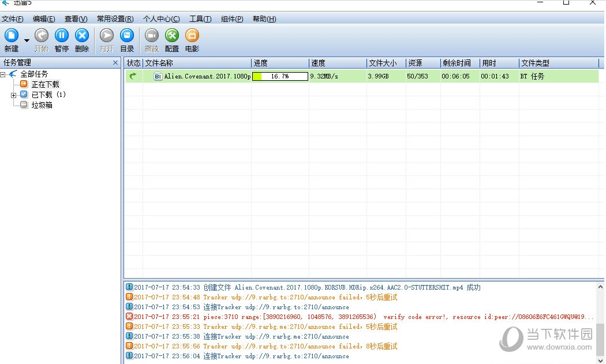Click the 新建 new task icon

tap(12, 36)
